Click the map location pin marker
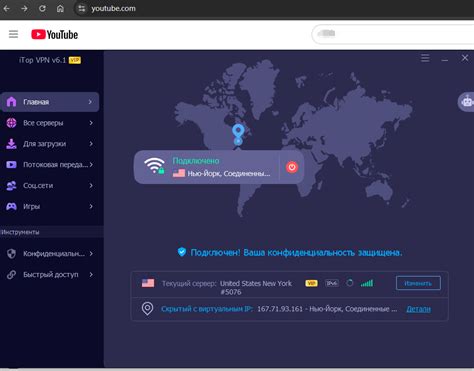474x371 pixels. point(238,135)
